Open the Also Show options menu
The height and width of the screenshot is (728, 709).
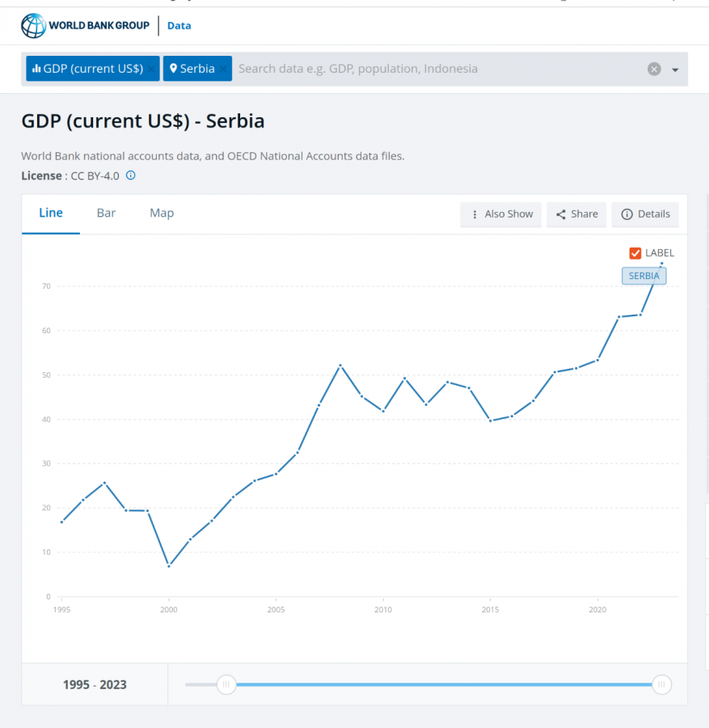(x=501, y=214)
